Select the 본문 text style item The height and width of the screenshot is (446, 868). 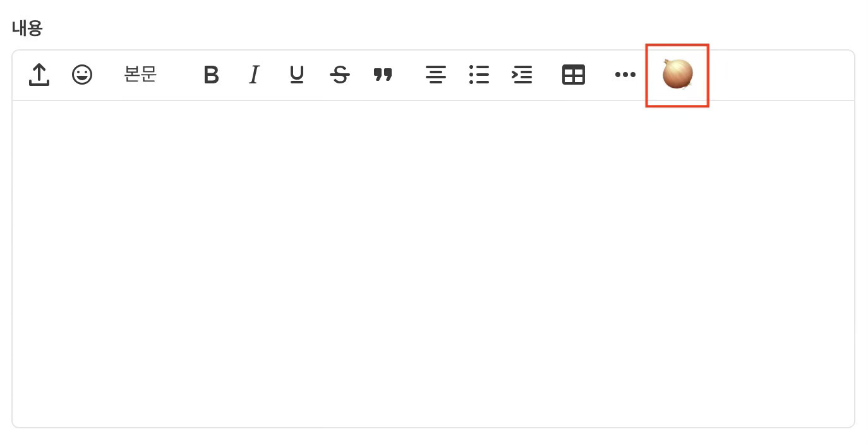(140, 75)
